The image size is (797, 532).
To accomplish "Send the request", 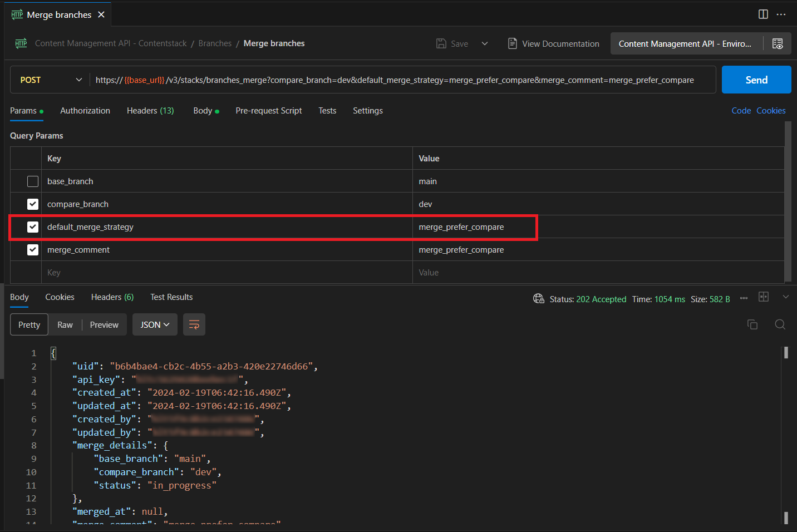I will [x=756, y=80].
